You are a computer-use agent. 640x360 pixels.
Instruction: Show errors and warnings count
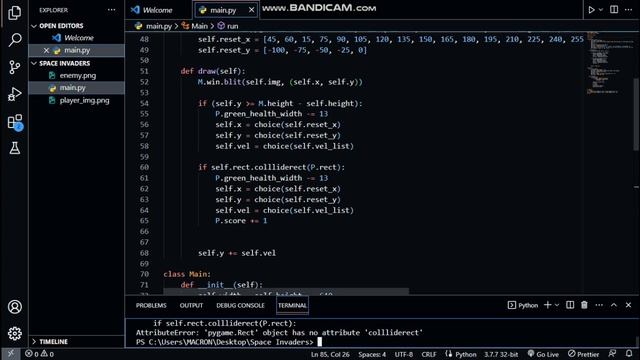pyautogui.click(x=39, y=354)
